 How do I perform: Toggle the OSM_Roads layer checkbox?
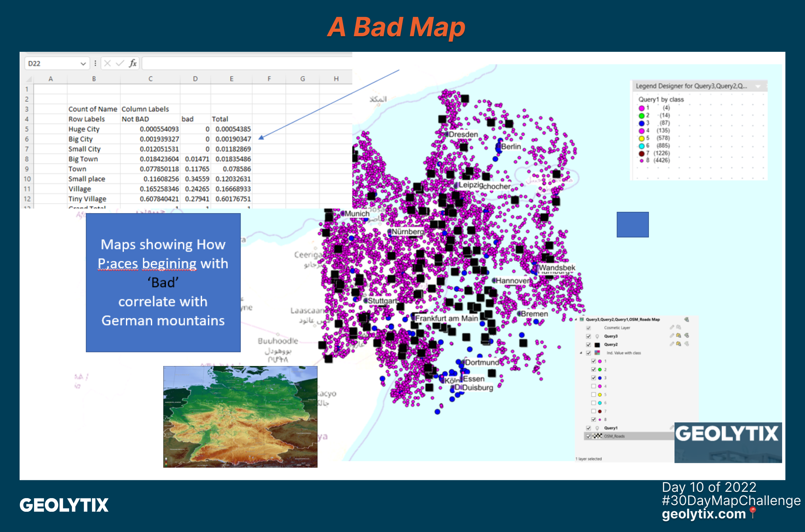[588, 436]
